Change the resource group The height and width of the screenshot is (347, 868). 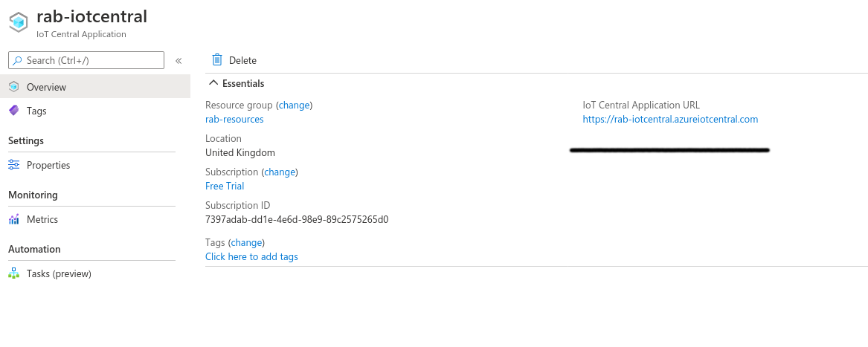(x=294, y=105)
